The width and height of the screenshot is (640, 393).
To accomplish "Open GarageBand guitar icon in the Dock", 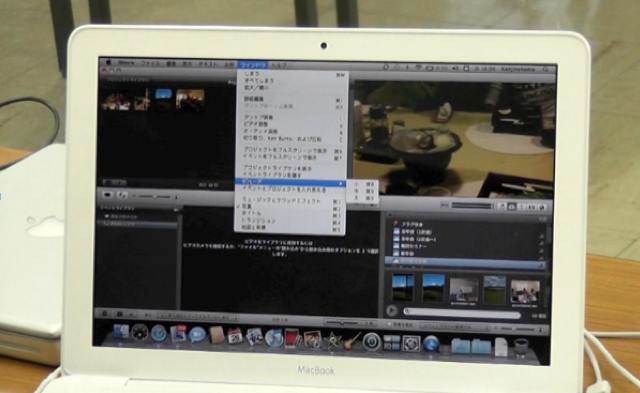I will (352, 340).
